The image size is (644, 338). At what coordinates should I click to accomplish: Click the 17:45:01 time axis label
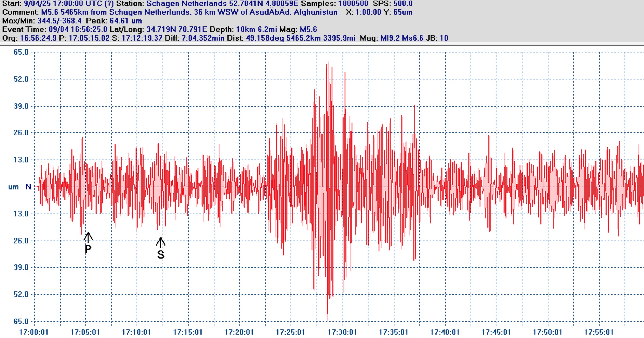(x=496, y=332)
